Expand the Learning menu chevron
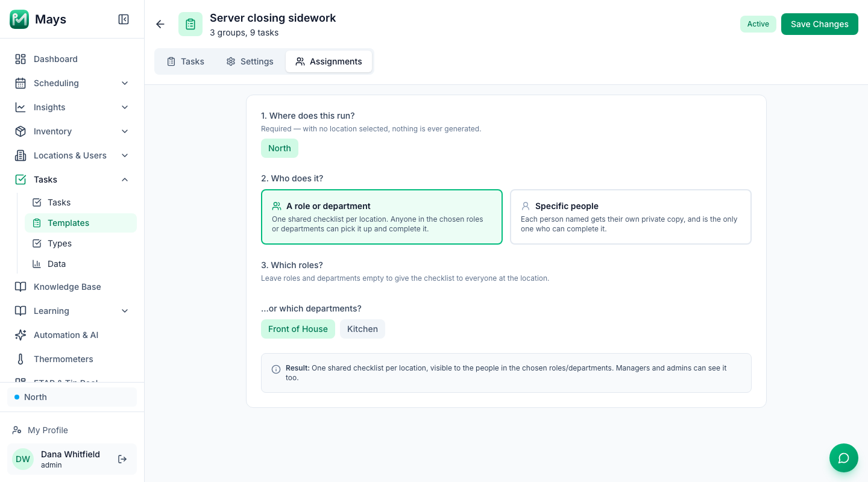Viewport: 868px width, 482px height. pyautogui.click(x=125, y=311)
